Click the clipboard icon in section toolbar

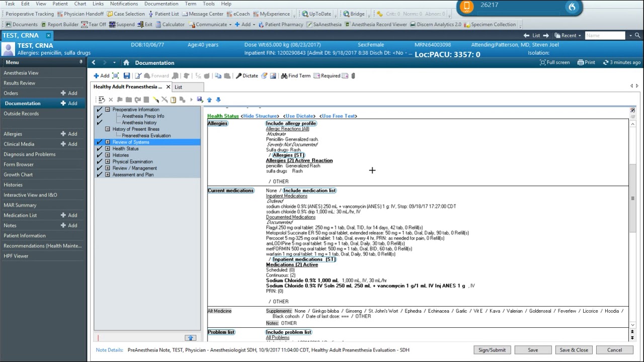click(x=174, y=100)
